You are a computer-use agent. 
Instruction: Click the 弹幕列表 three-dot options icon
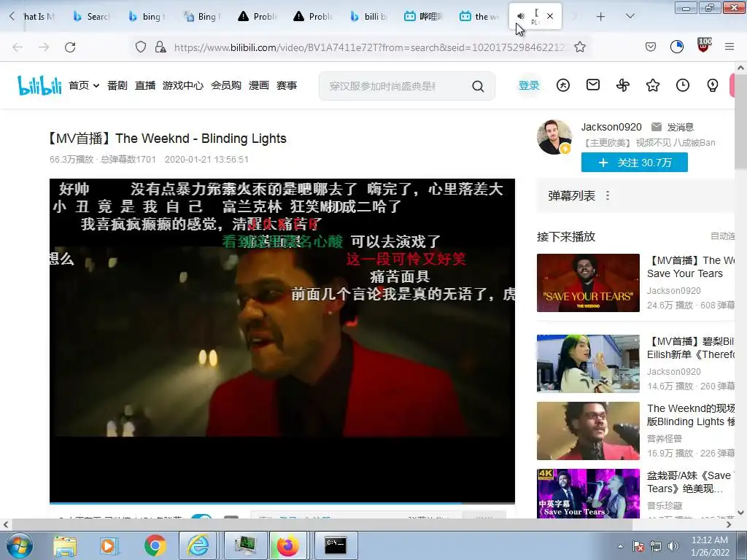coord(608,195)
